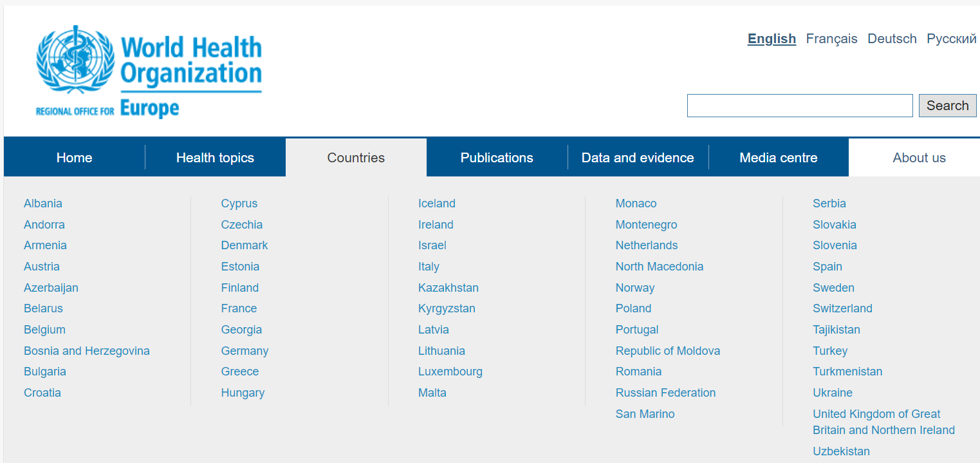Screen dimensions: 980x463
Task: Open Bosnia and Herzegovina page
Action: (87, 351)
